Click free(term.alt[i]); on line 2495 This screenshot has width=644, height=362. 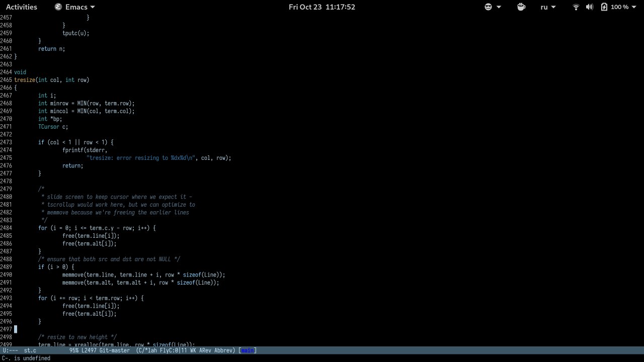click(89, 314)
